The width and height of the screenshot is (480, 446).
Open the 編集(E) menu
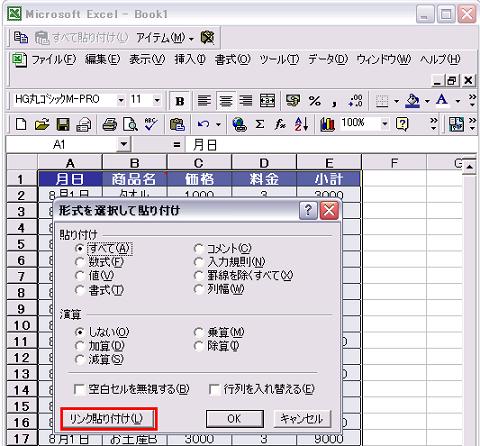[102, 60]
